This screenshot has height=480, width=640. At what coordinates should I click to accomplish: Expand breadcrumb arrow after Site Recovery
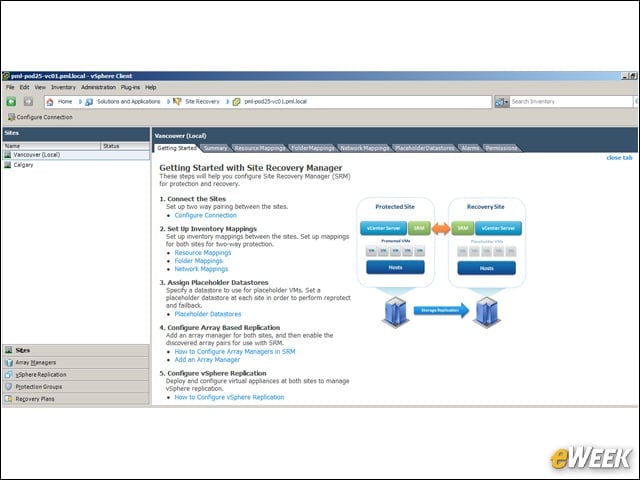(x=227, y=102)
